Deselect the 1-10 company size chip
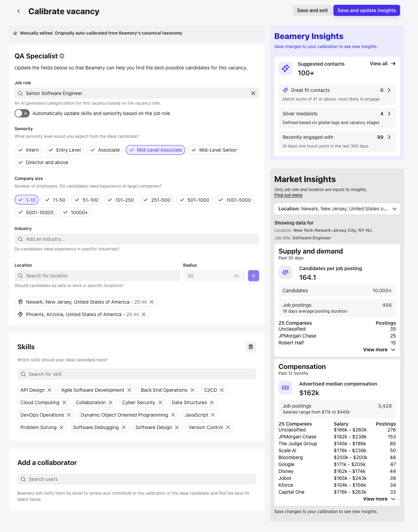This screenshot has height=532, width=418. pyautogui.click(x=27, y=200)
